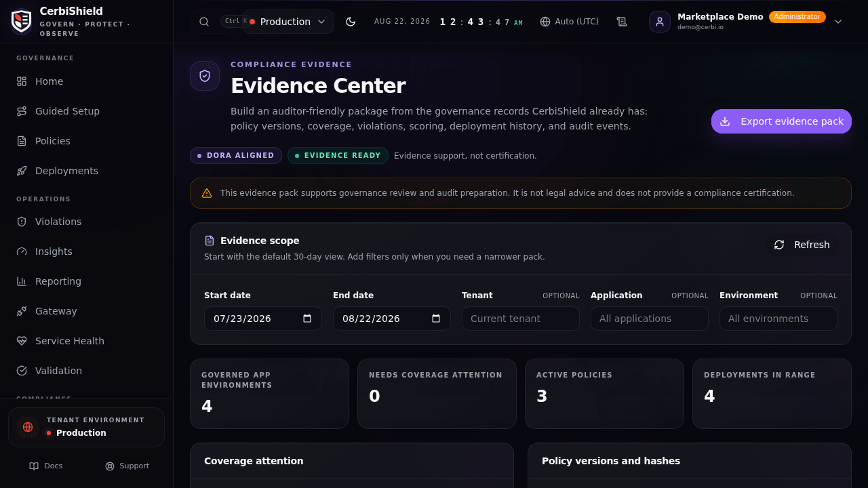Open search via magnifier icon

pos(204,22)
